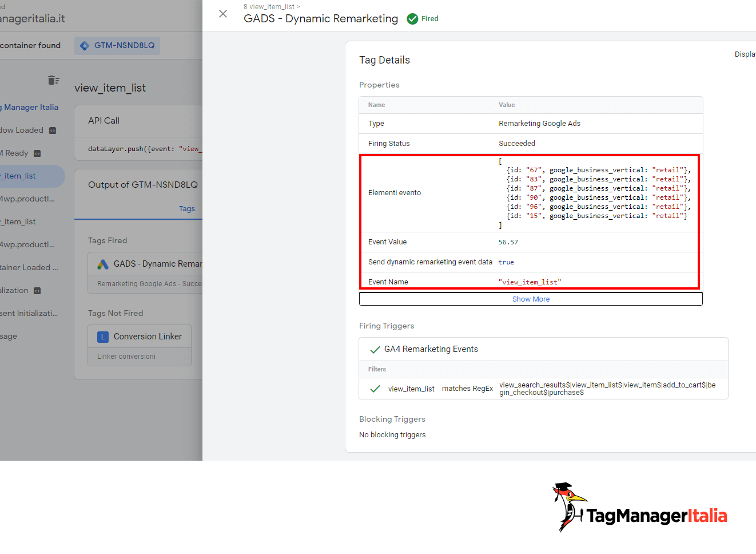Click Show More under properties table
This screenshot has height=554, width=756.
click(x=531, y=299)
